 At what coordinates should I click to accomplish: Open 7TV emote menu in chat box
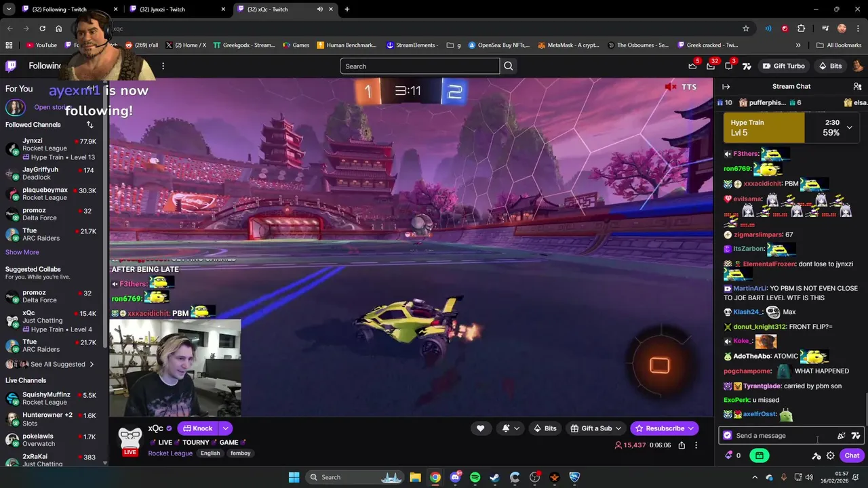[856, 436]
